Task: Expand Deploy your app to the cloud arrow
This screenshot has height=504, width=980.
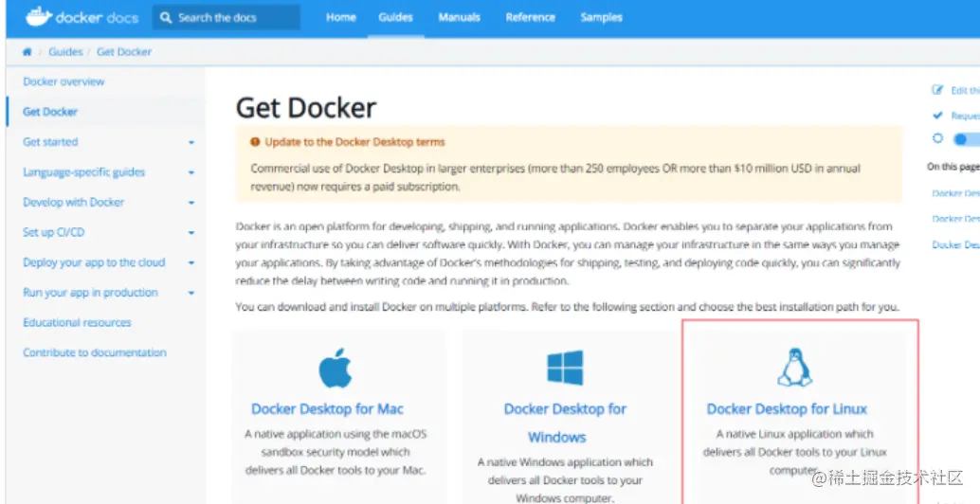Action: pyautogui.click(x=191, y=263)
